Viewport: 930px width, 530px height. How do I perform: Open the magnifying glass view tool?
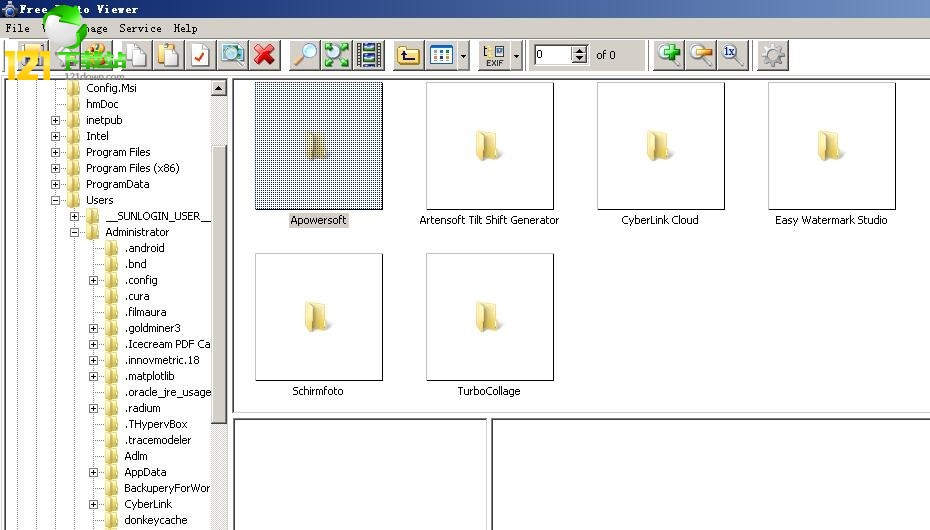(x=305, y=55)
